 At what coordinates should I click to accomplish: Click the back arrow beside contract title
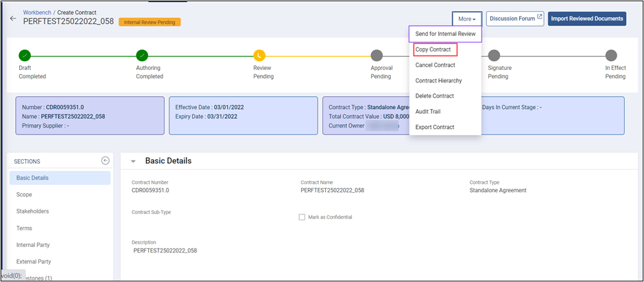click(x=12, y=18)
